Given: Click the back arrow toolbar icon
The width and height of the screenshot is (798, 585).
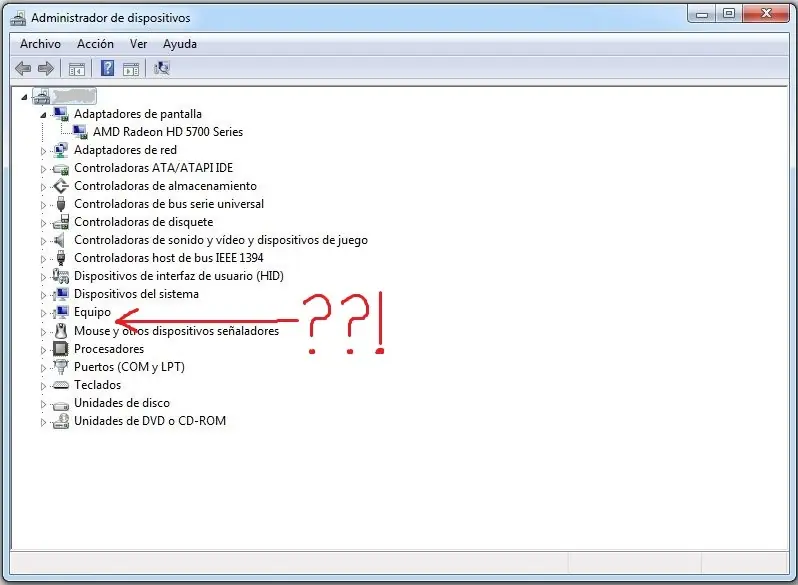Looking at the screenshot, I should click(x=23, y=68).
